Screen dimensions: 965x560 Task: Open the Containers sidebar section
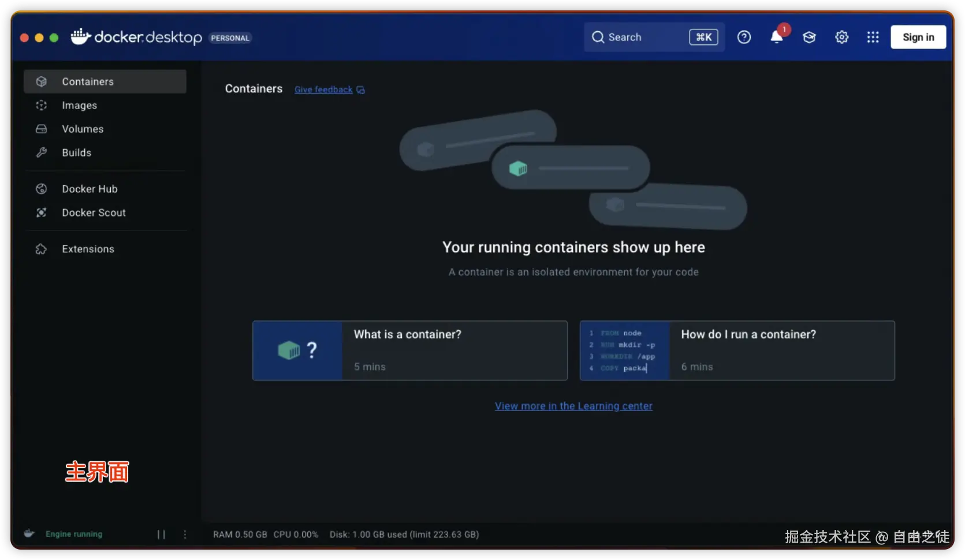[105, 81]
